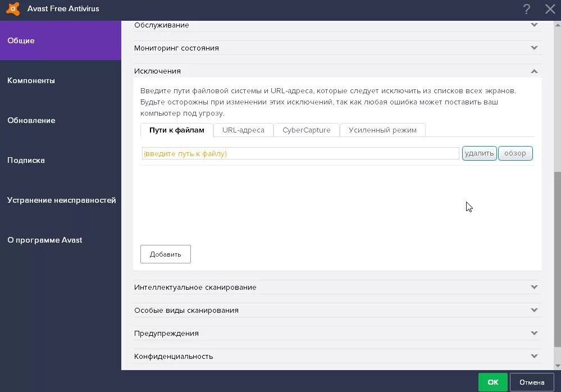Viewport: 561px width, 392px height.
Task: Click the Предупреждения section title
Action: pyautogui.click(x=166, y=334)
